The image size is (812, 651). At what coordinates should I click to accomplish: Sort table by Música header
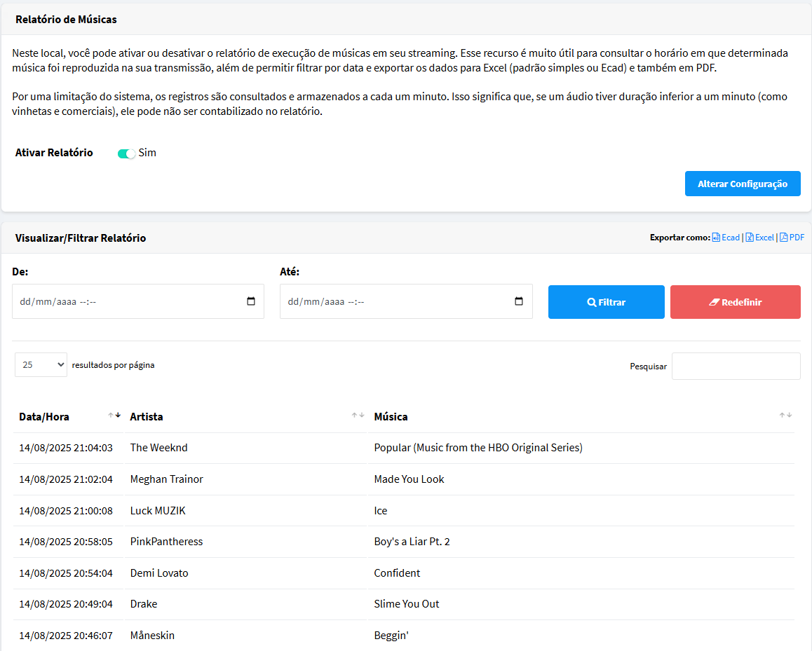391,416
